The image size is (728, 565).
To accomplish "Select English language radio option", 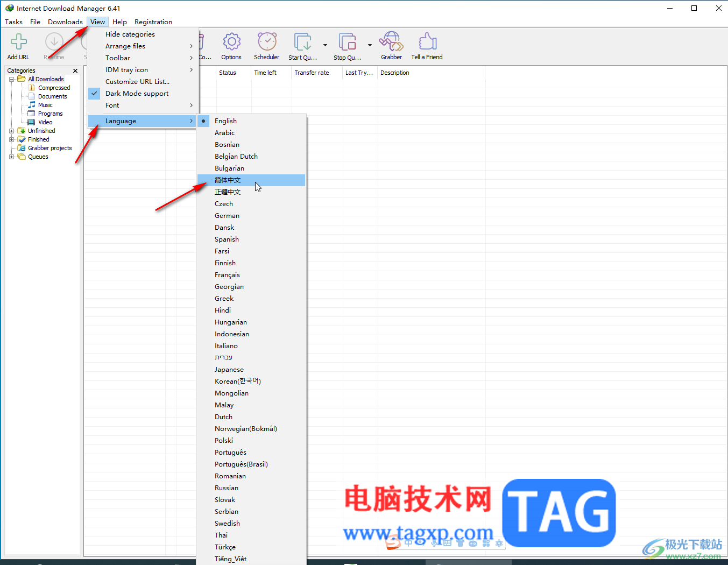I will 203,121.
